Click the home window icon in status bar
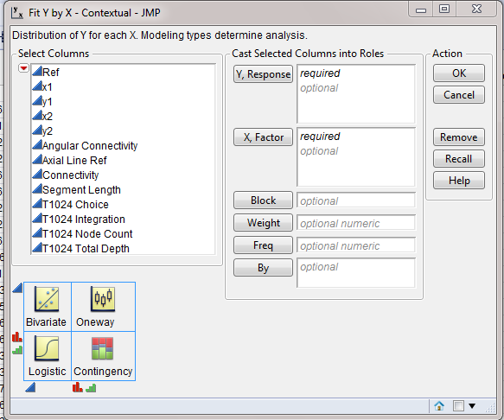The height and width of the screenshot is (420, 504). (x=439, y=406)
